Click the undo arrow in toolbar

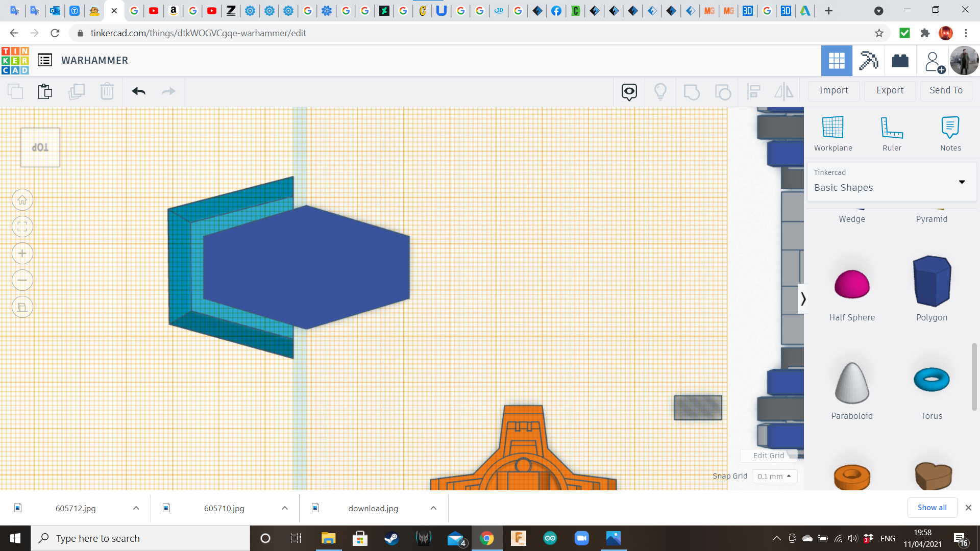pyautogui.click(x=138, y=91)
